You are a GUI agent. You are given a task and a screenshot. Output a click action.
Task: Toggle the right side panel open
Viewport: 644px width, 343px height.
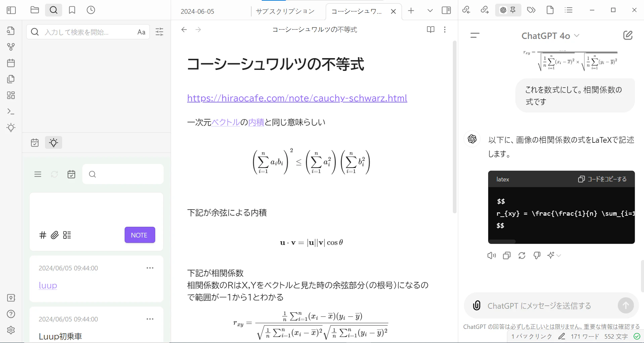coord(446,10)
